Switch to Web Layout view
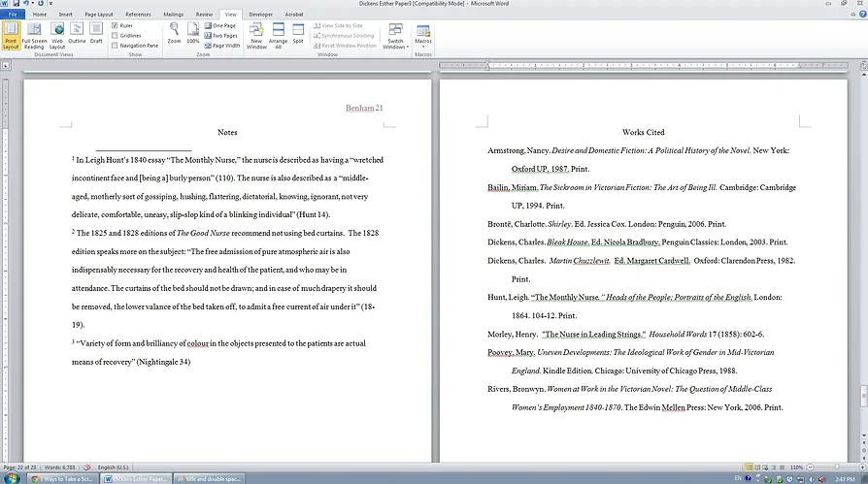Image resolution: width=868 pixels, height=484 pixels. (57, 35)
